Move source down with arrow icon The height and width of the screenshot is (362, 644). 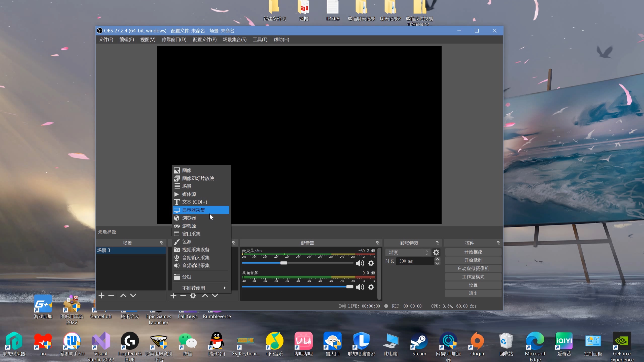pos(215,296)
